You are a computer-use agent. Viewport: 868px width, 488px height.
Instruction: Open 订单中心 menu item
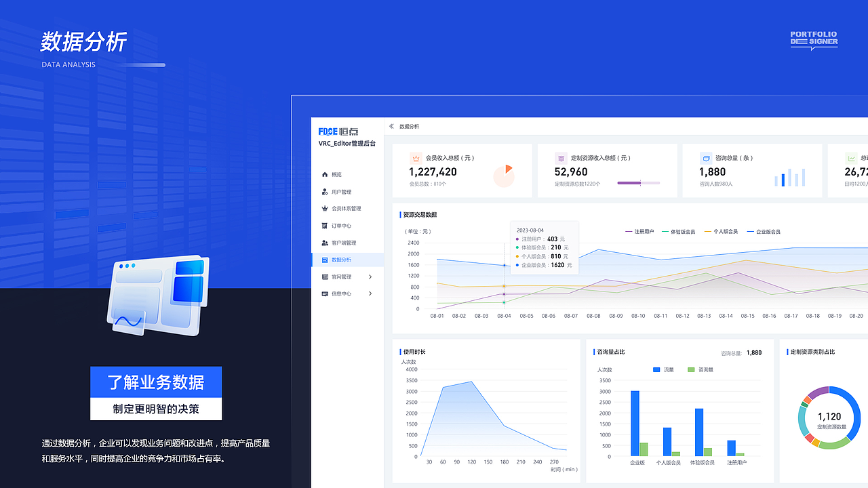pyautogui.click(x=347, y=226)
